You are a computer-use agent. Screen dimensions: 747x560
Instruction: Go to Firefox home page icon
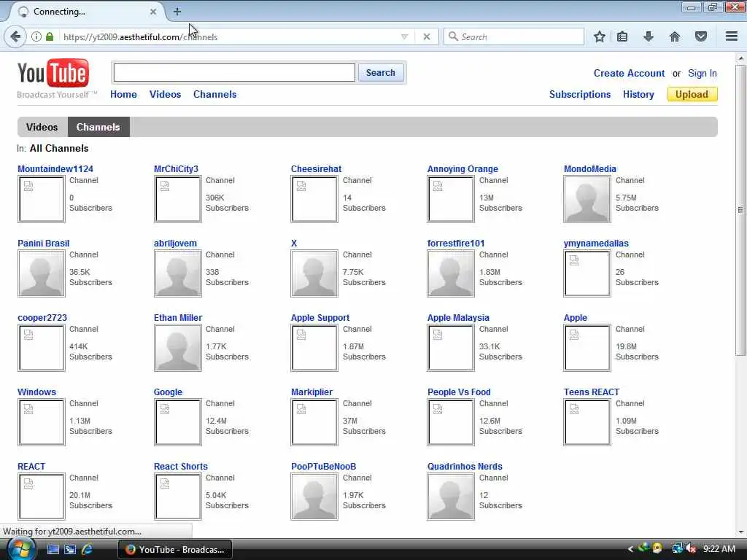click(675, 36)
